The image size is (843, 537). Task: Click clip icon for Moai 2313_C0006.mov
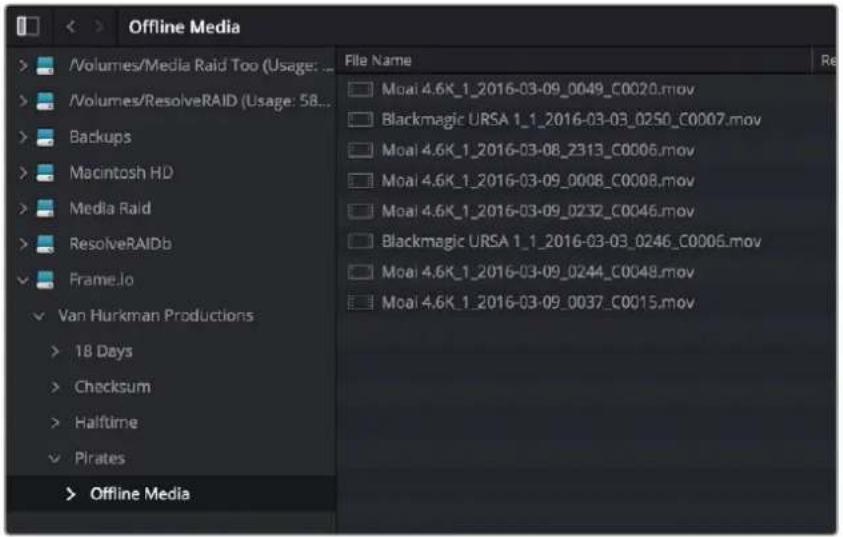tap(360, 150)
